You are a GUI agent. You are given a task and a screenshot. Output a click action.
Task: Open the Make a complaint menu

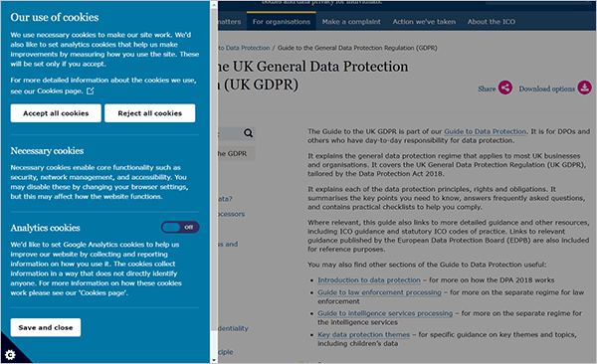pos(351,22)
